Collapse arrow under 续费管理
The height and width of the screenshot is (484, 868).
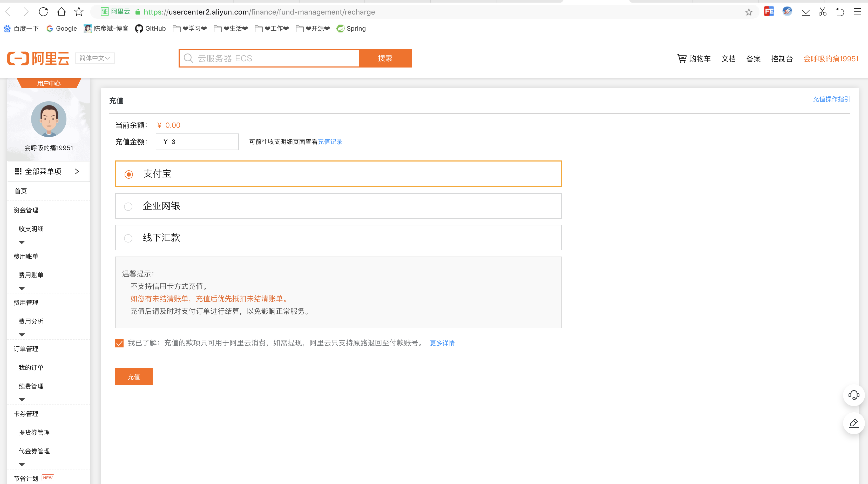22,399
